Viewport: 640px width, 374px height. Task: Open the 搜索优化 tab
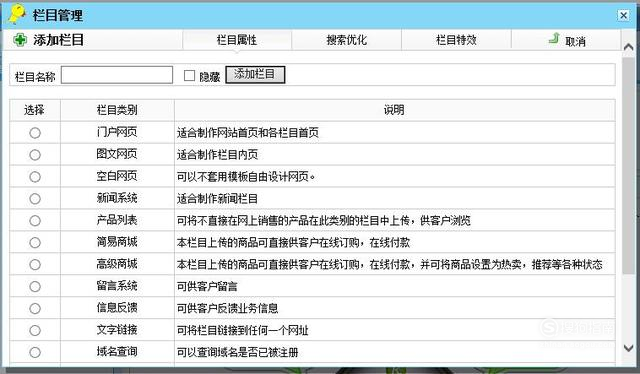[347, 40]
